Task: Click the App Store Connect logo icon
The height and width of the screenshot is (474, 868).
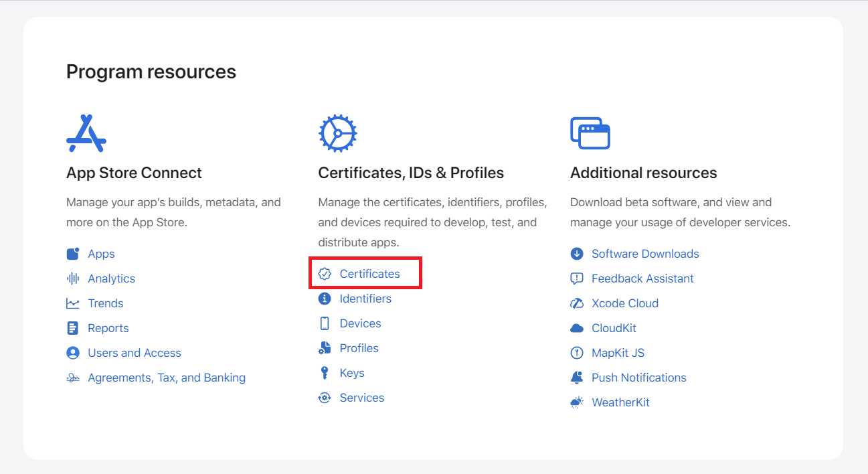Action: tap(86, 133)
